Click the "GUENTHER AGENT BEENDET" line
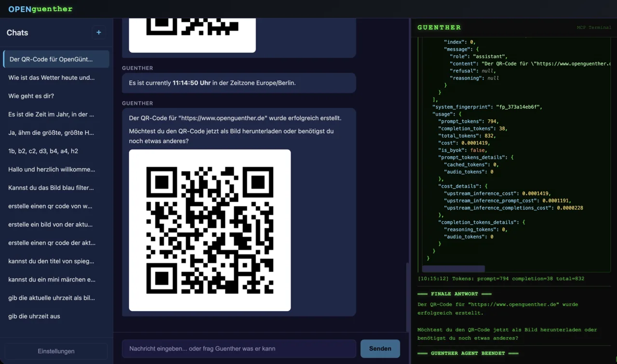Image resolution: width=617 pixels, height=364 pixels. [x=468, y=353]
